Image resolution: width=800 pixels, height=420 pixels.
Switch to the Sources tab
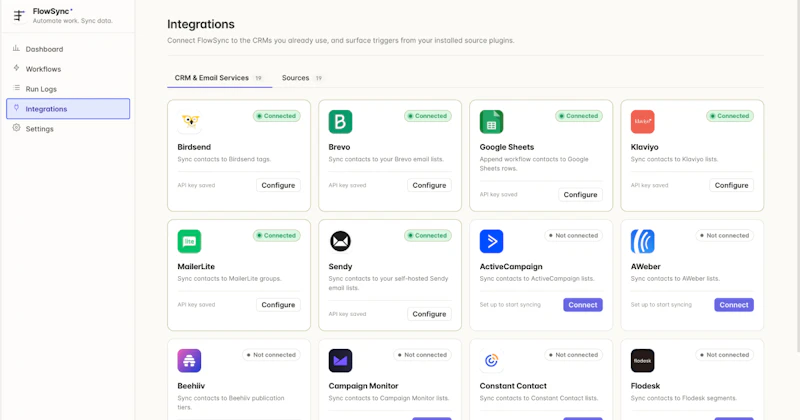pyautogui.click(x=302, y=78)
